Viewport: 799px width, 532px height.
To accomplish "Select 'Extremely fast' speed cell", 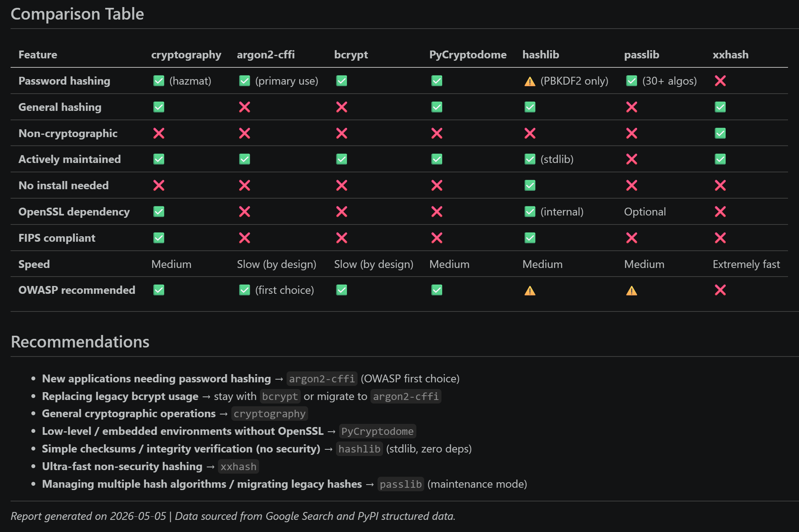I will coord(746,264).
